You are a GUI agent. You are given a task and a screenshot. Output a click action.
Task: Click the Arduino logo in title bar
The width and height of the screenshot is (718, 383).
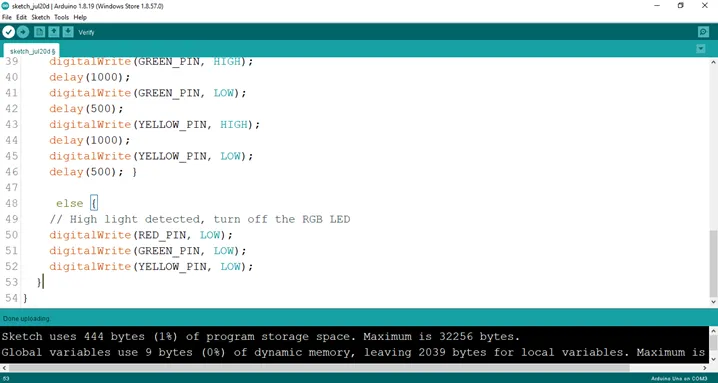pyautogui.click(x=5, y=6)
